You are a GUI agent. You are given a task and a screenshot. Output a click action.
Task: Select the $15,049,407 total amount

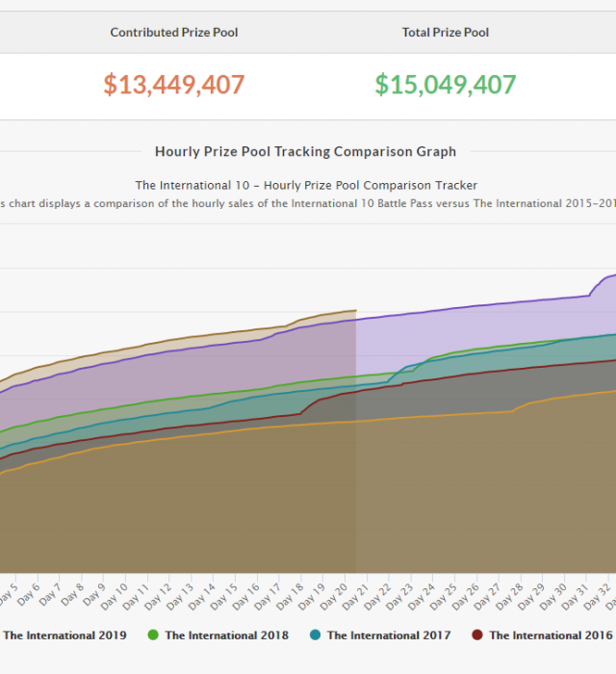446,85
